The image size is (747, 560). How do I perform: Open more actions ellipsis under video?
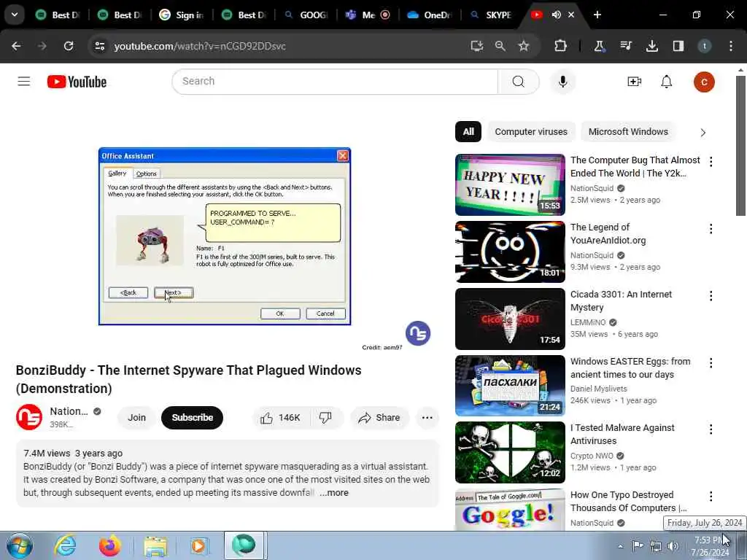(x=427, y=418)
